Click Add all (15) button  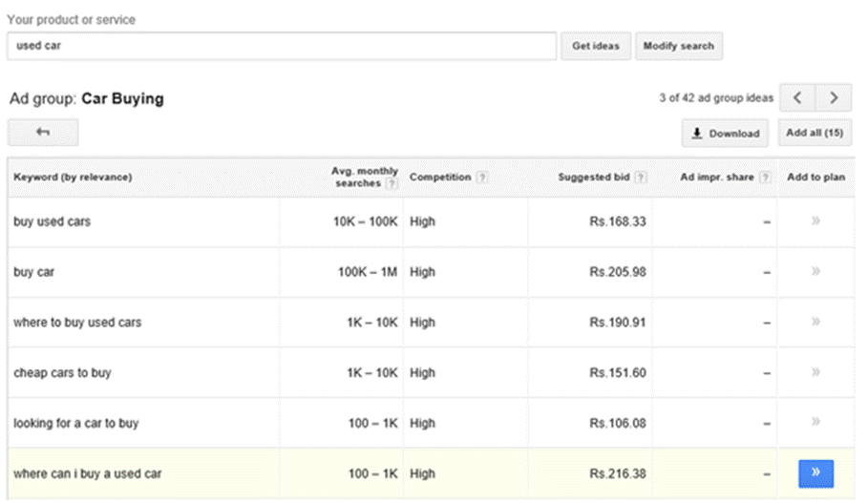[x=814, y=133]
